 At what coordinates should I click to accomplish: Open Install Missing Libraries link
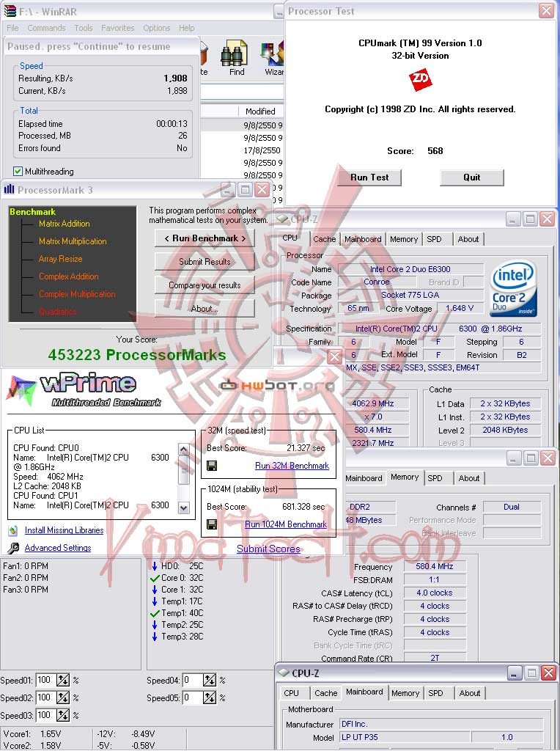65,530
